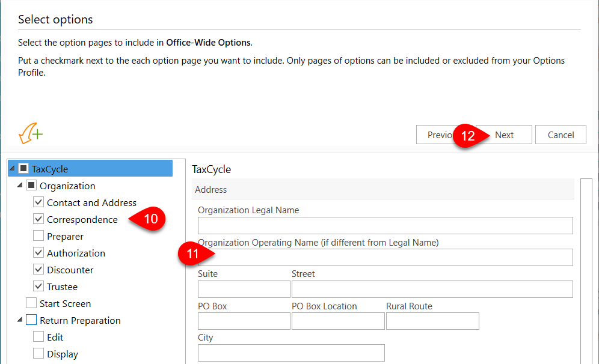Click the Street input field

pos(432,290)
